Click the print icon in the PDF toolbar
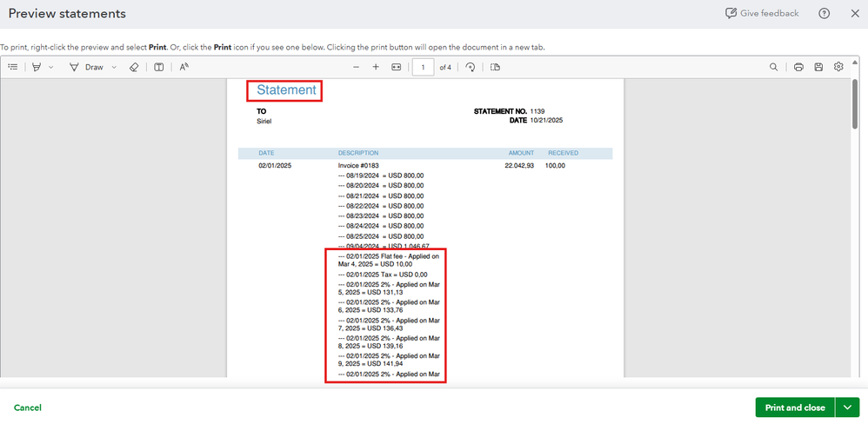868x424 pixels. [x=798, y=67]
